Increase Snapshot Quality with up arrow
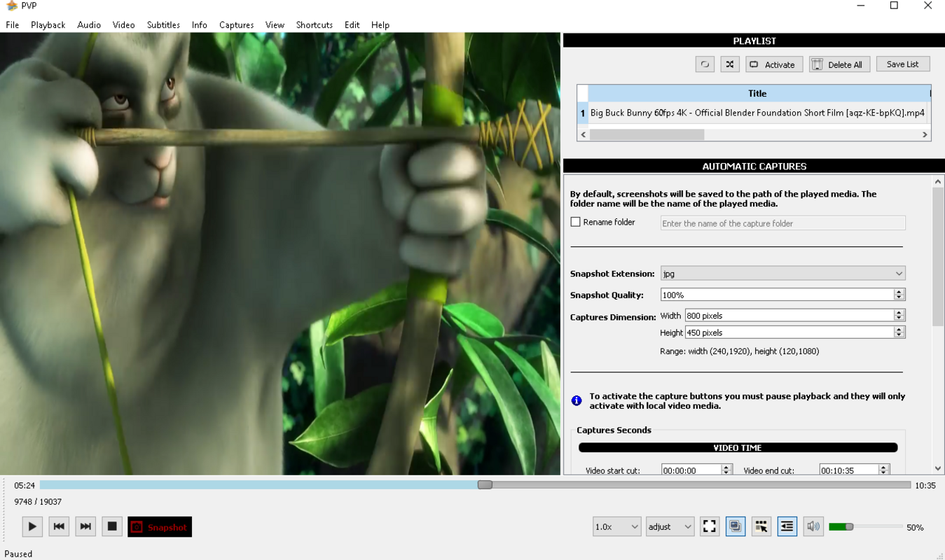Image resolution: width=945 pixels, height=560 pixels. click(x=899, y=291)
